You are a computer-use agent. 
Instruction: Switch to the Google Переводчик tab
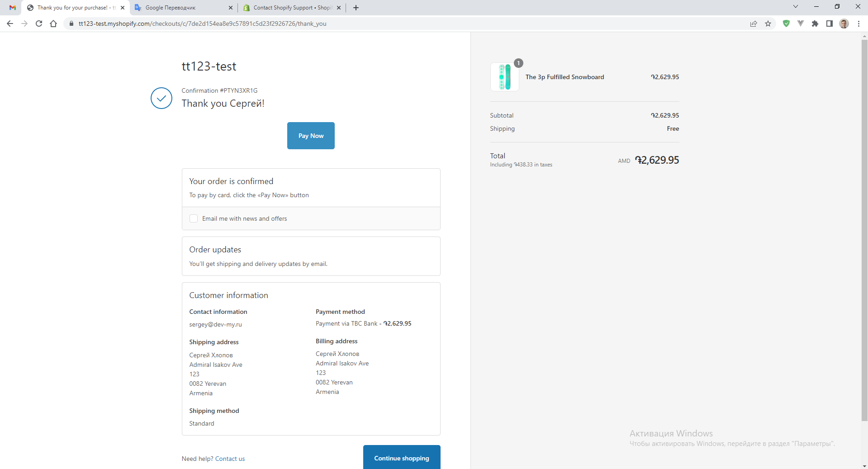point(183,8)
